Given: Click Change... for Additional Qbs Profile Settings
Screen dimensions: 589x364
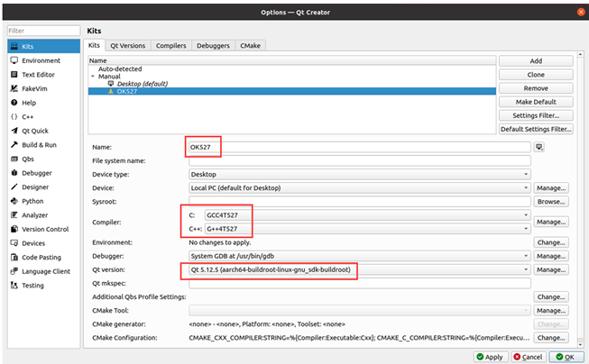Looking at the screenshot, I should [x=551, y=296].
